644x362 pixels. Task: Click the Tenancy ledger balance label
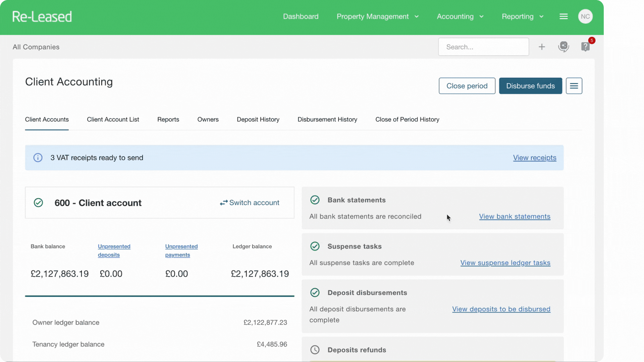(x=68, y=344)
